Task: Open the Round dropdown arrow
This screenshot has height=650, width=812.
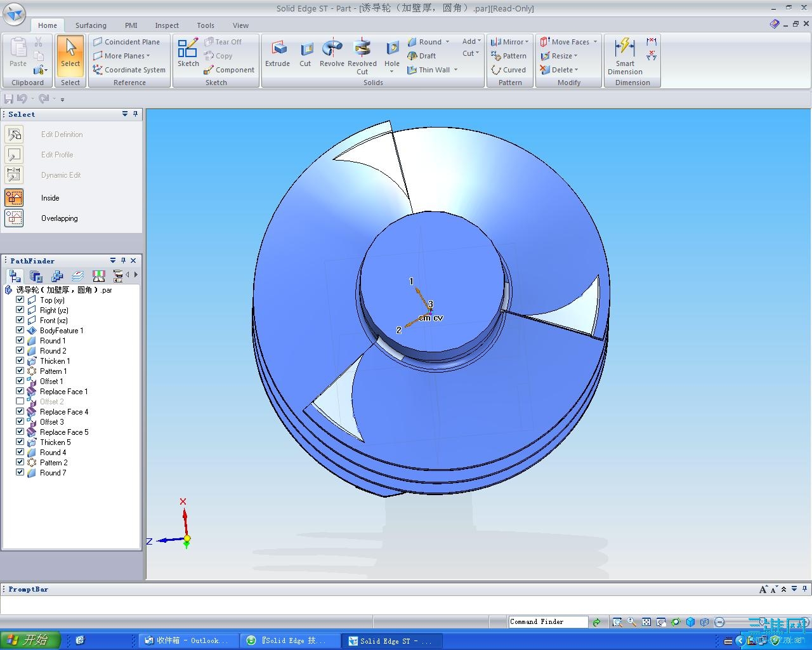Action: click(447, 42)
